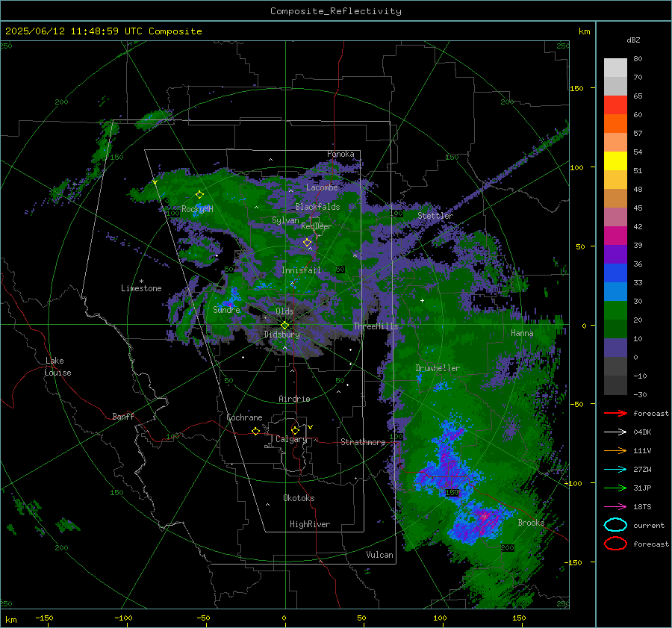Click the Ponoka town label
The image size is (672, 628).
(340, 154)
